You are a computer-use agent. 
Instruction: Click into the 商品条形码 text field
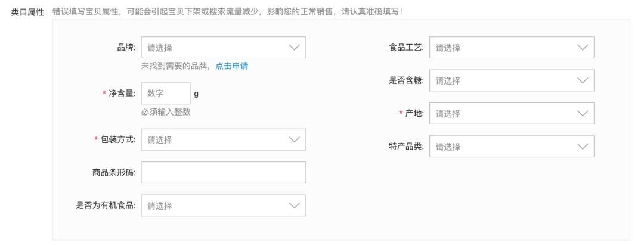224,173
